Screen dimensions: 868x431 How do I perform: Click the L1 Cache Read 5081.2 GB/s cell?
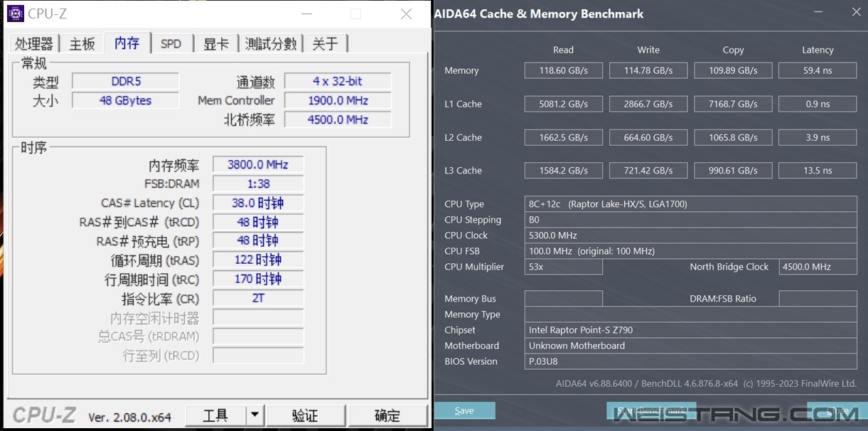[564, 104]
